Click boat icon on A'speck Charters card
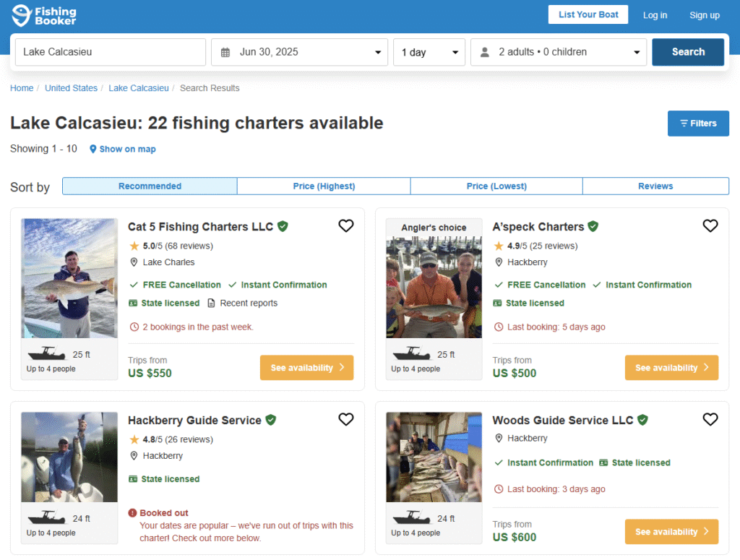740x560 pixels. [411, 353]
